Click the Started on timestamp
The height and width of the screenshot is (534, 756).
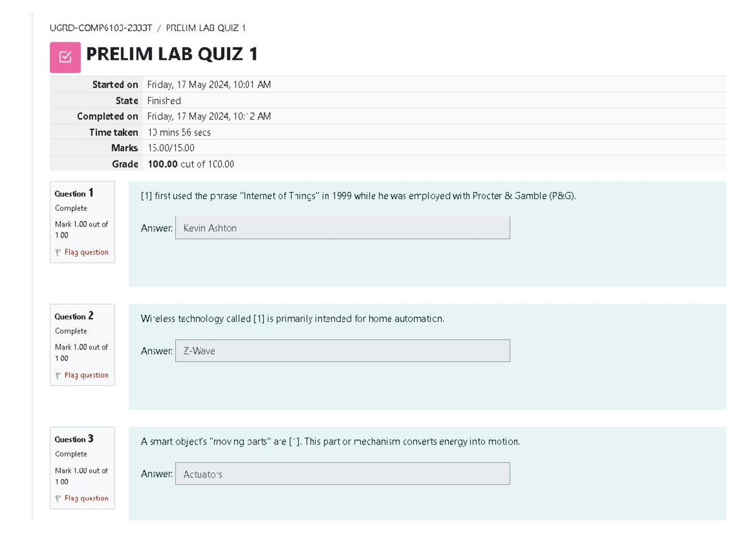209,84
